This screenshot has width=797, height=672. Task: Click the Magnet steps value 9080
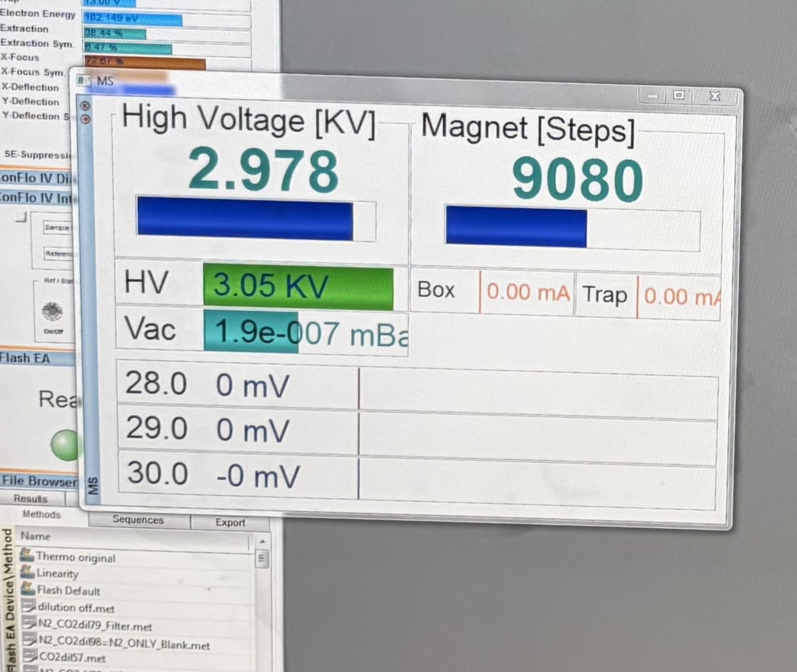[578, 180]
